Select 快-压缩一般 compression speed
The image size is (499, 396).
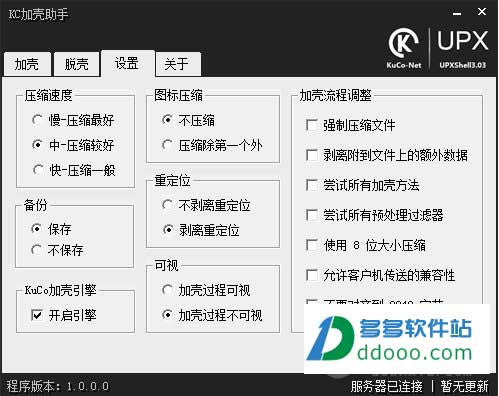coord(74,170)
